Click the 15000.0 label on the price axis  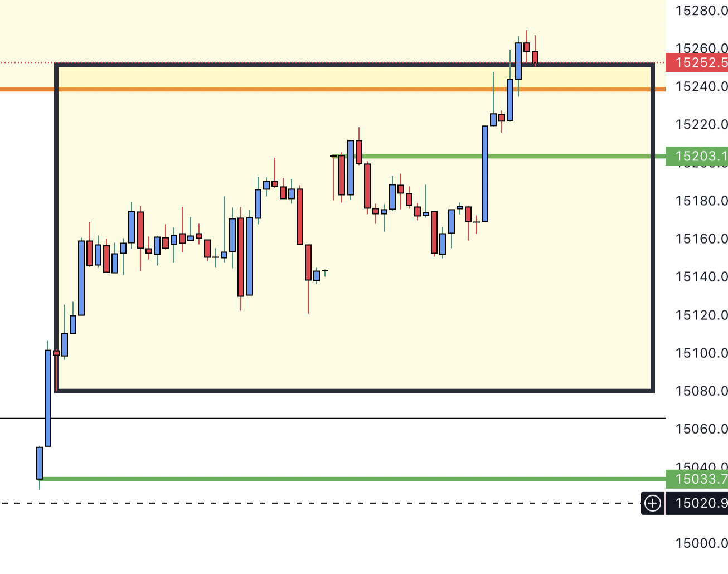tap(701, 543)
